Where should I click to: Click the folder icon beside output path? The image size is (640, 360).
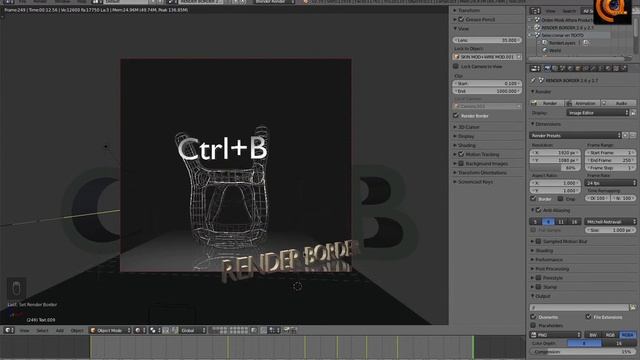pos(633,307)
